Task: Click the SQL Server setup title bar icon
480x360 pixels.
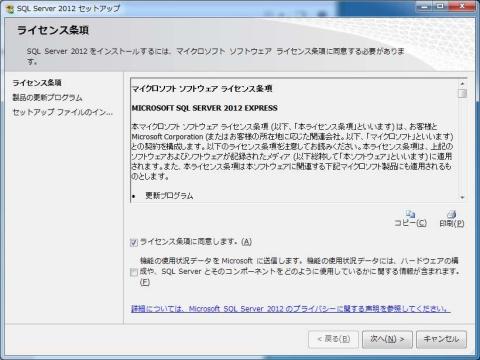Action: pyautogui.click(x=9, y=8)
